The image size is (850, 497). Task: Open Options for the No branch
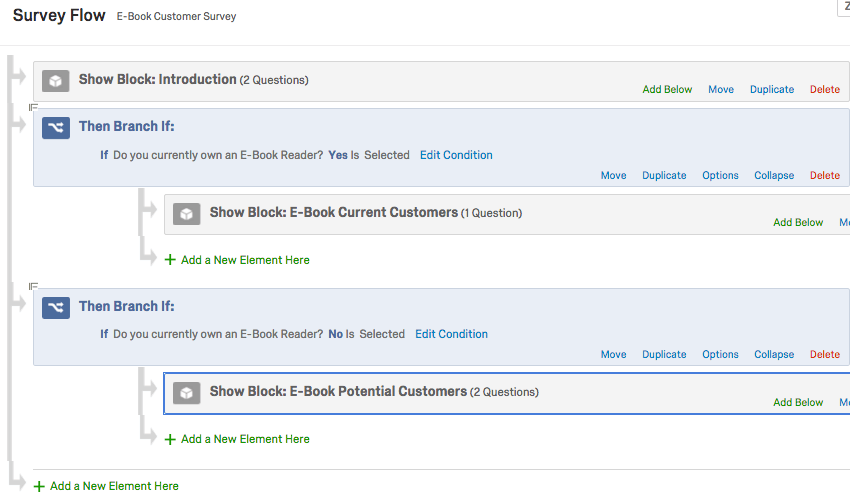[720, 355]
